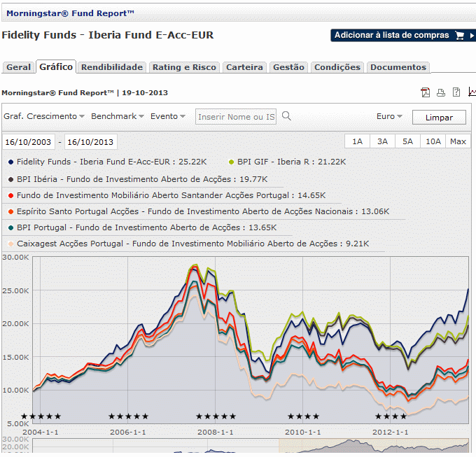
Task: Open the Gestão tab
Action: (288, 67)
